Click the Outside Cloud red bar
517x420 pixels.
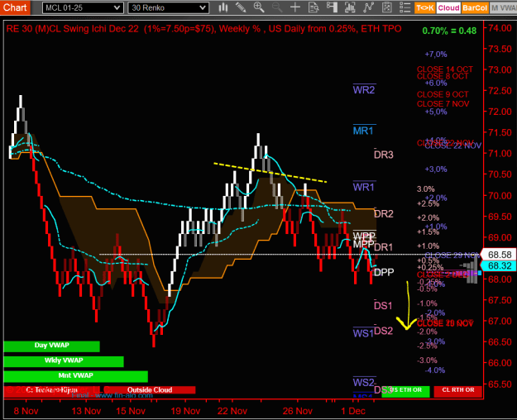[x=150, y=390]
